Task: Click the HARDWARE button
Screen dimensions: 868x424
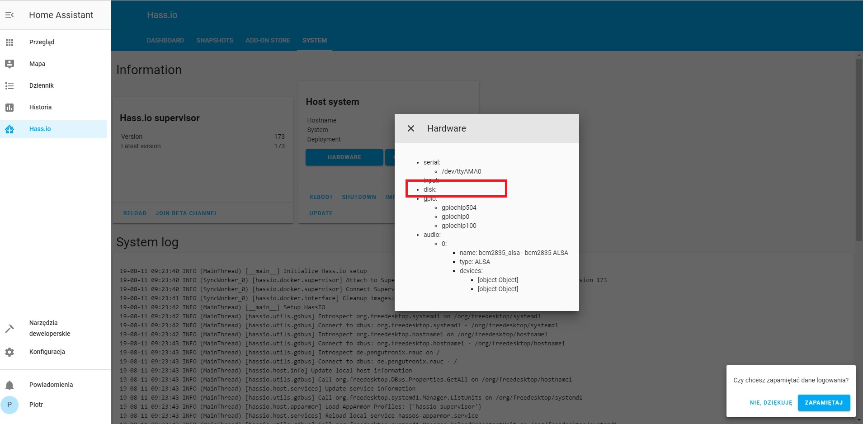Action: (344, 157)
